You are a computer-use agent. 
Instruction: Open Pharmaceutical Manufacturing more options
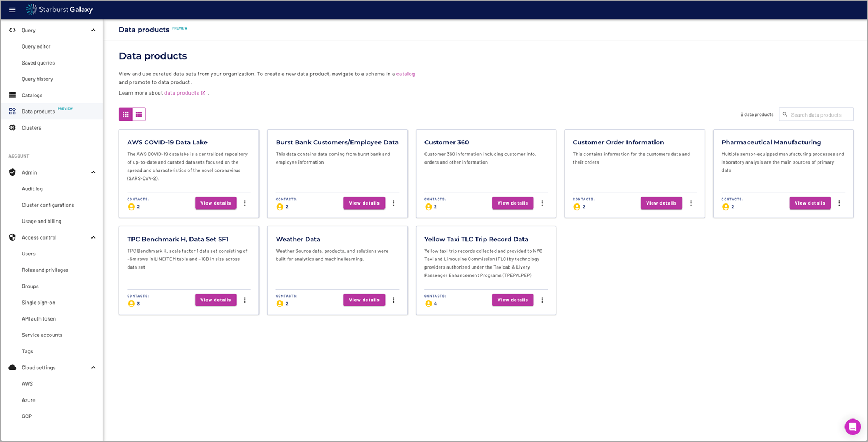839,203
